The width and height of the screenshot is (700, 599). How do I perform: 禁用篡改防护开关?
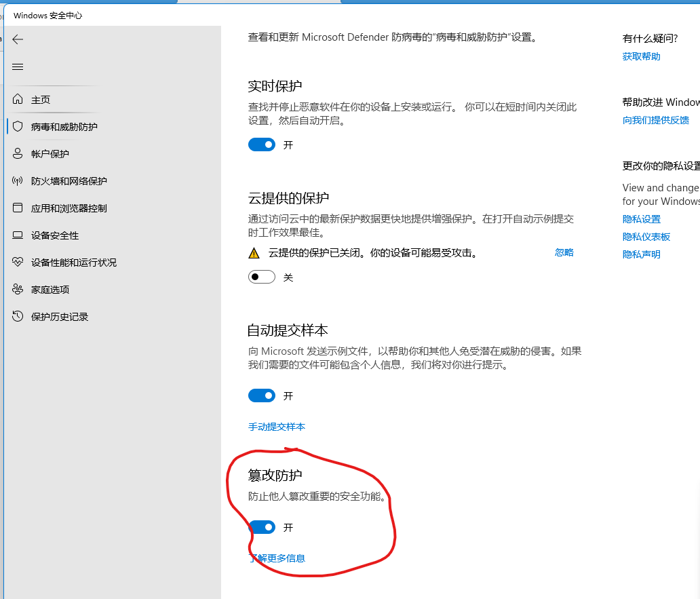262,527
